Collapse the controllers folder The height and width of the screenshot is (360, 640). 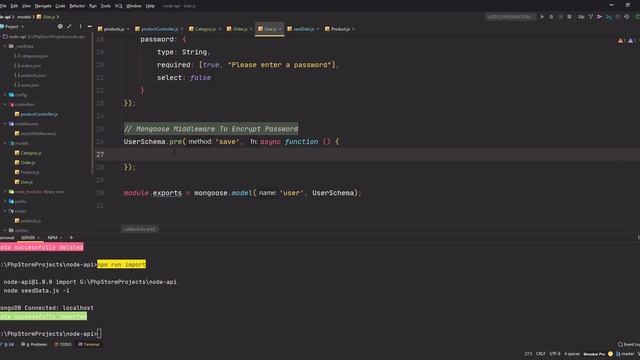5,104
